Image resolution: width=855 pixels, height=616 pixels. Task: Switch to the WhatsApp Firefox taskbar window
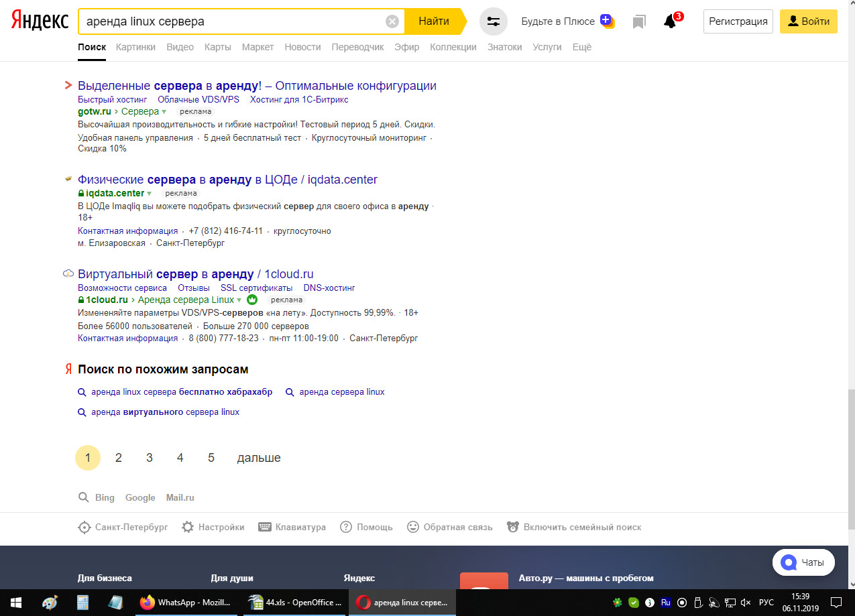pos(187,602)
